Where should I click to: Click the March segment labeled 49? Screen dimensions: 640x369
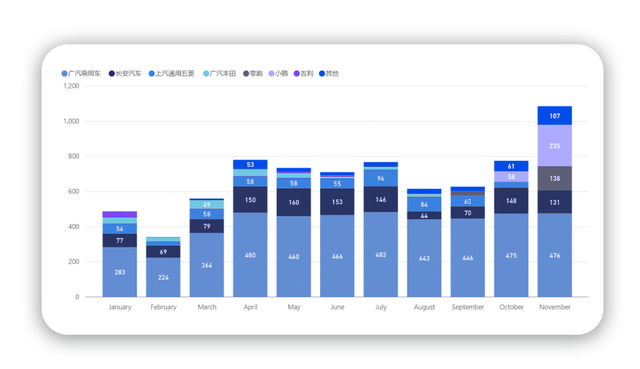coord(207,205)
